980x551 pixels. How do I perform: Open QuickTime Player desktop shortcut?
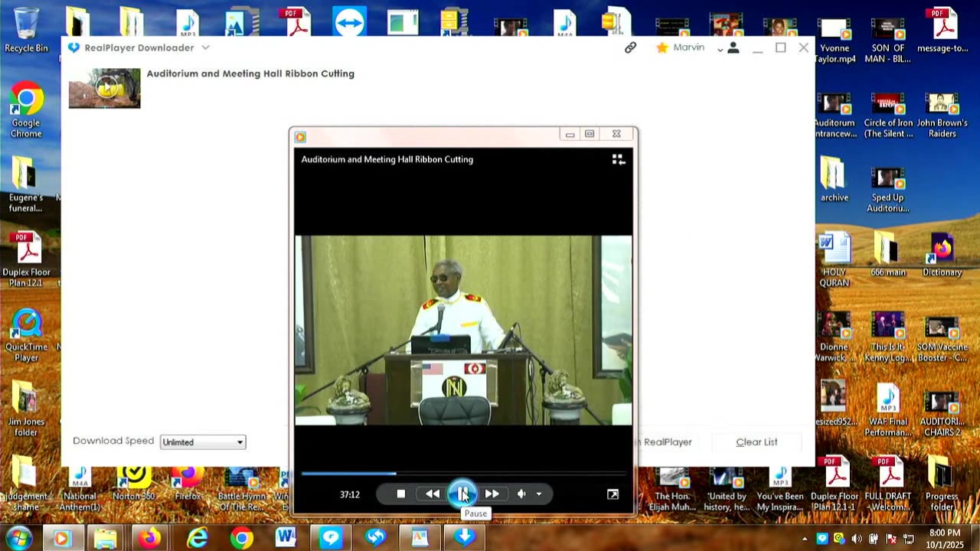click(x=26, y=335)
